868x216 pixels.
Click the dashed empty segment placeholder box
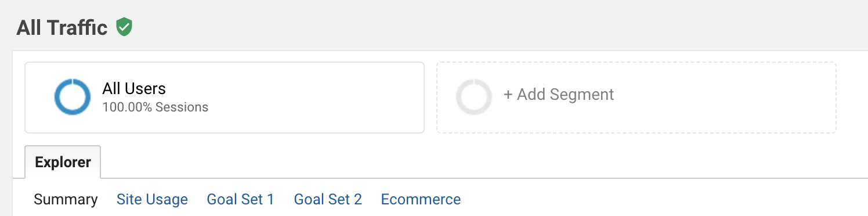click(x=636, y=98)
